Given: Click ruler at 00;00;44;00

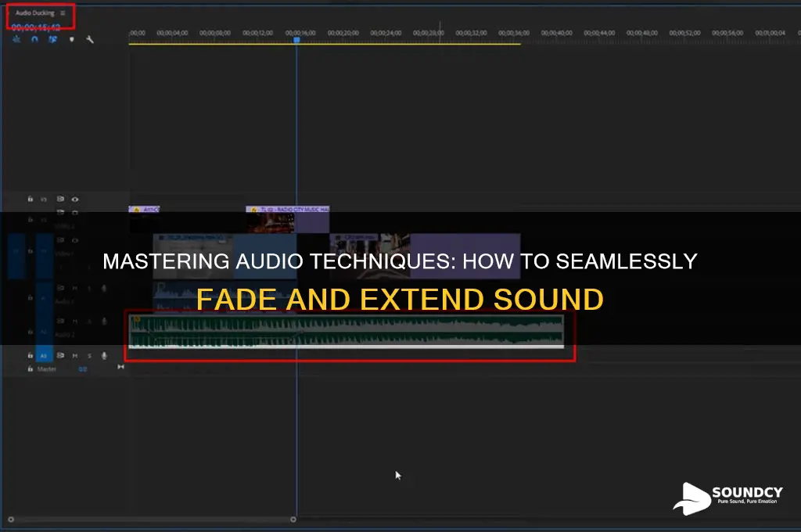Looking at the screenshot, I should click(599, 33).
